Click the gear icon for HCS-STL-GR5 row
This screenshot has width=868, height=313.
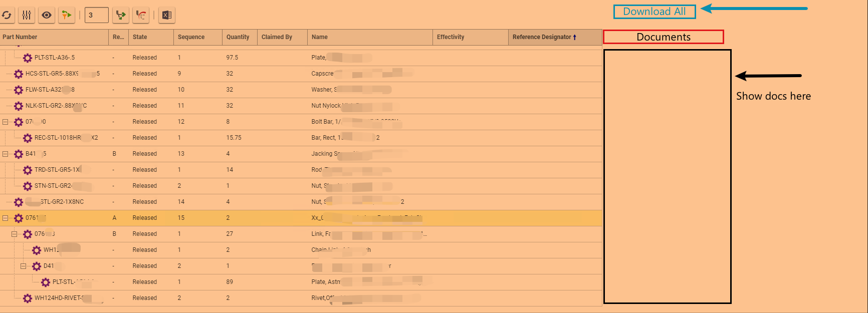(x=19, y=74)
